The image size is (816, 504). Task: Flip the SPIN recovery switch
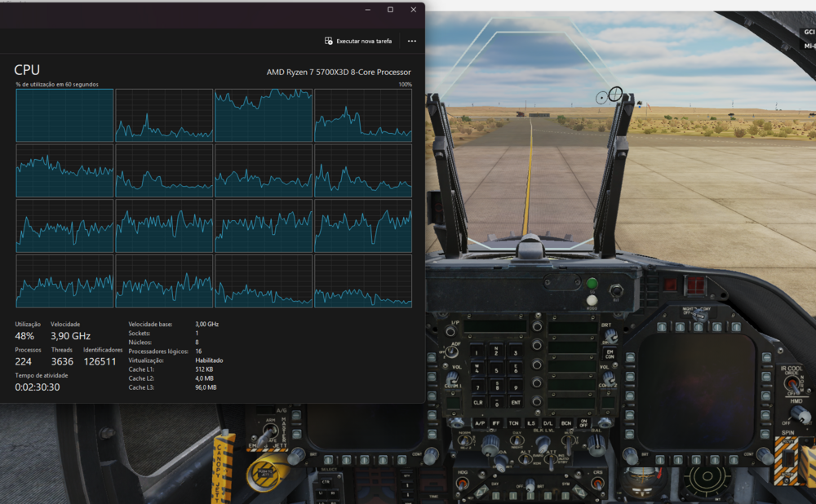789,458
